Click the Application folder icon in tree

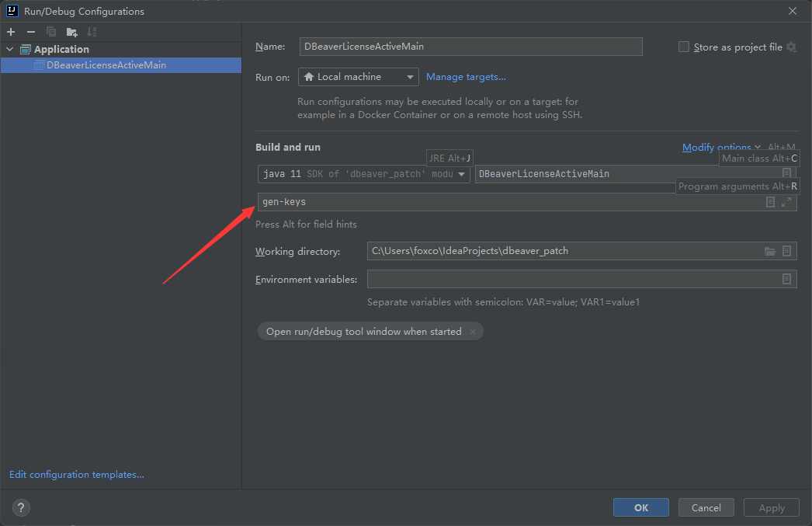26,49
